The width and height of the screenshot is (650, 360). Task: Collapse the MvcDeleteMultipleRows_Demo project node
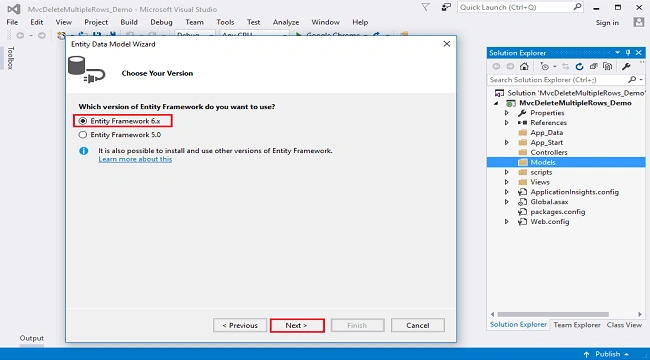click(x=496, y=103)
